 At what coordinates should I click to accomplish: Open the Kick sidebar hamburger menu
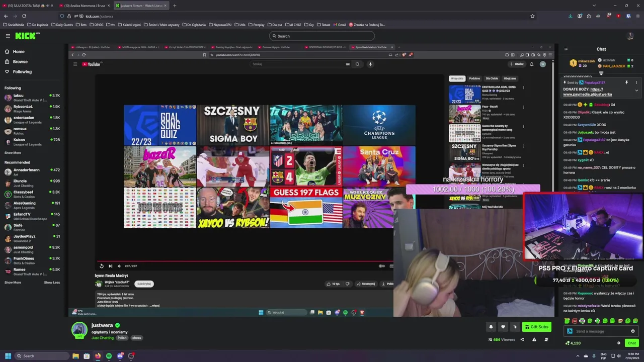point(8,36)
